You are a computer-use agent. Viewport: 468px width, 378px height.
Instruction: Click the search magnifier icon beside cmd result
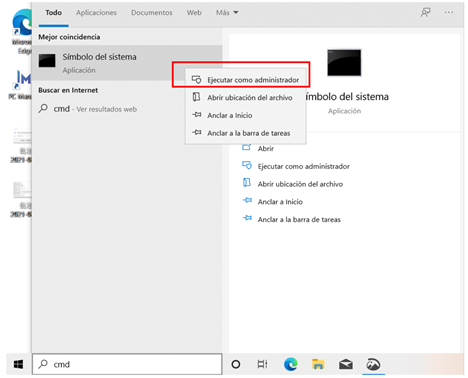pos(43,108)
